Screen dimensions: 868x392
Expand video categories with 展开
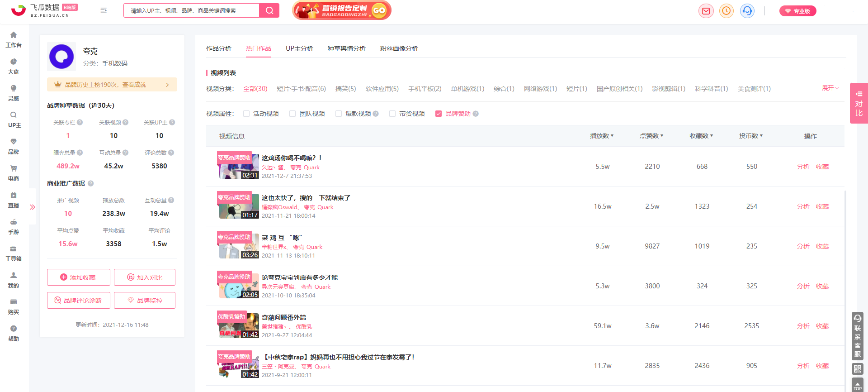pyautogui.click(x=830, y=88)
